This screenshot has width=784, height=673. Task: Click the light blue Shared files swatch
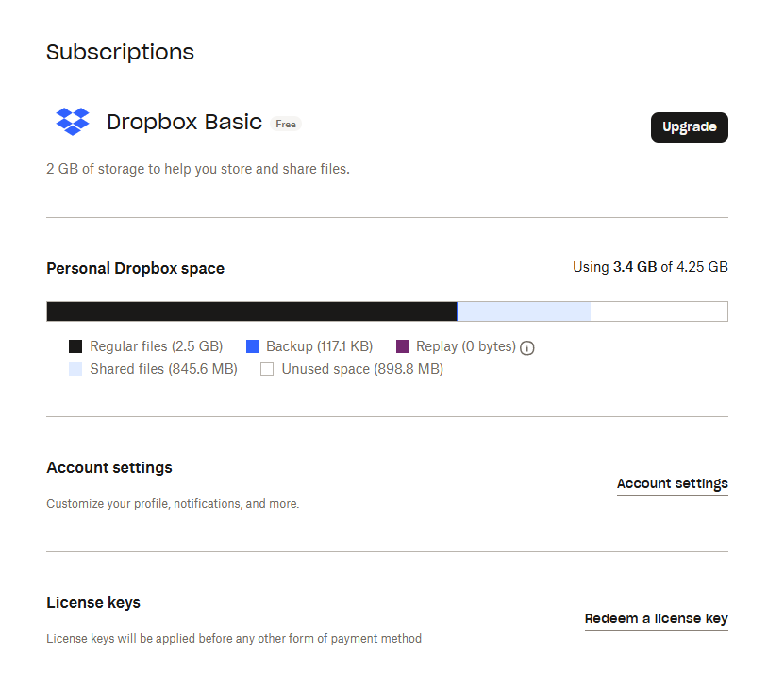pyautogui.click(x=75, y=369)
